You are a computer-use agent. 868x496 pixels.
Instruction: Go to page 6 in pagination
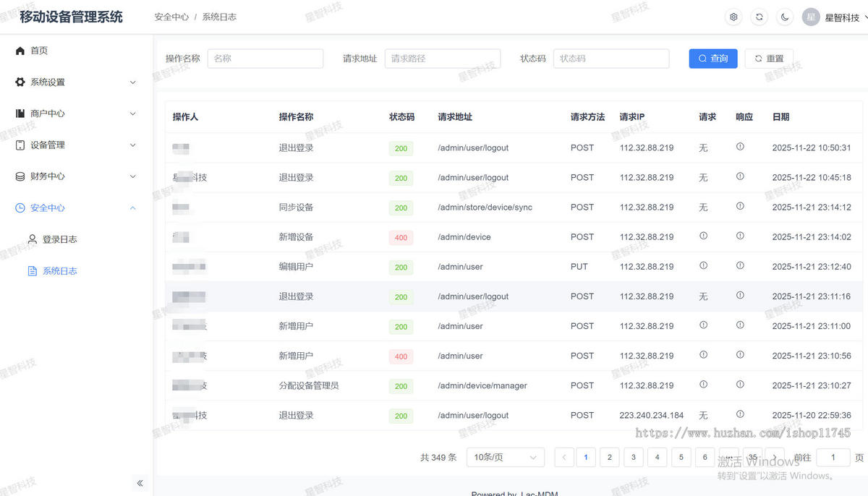tap(705, 457)
